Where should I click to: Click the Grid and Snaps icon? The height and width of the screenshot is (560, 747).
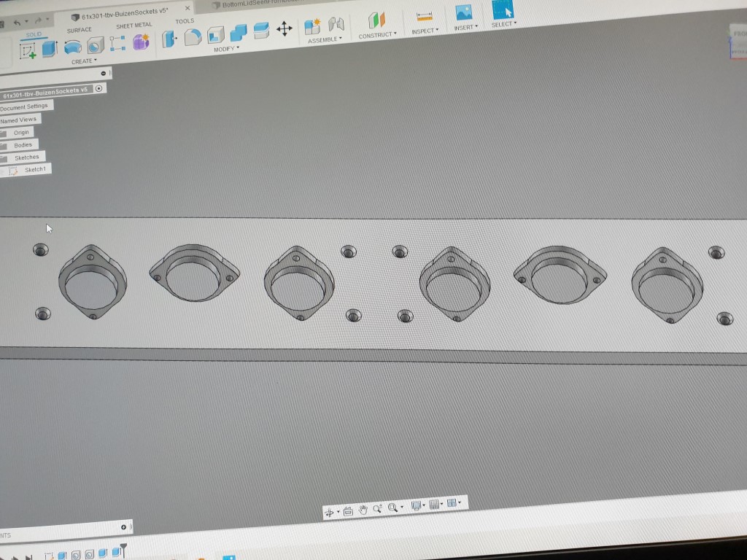434,505
